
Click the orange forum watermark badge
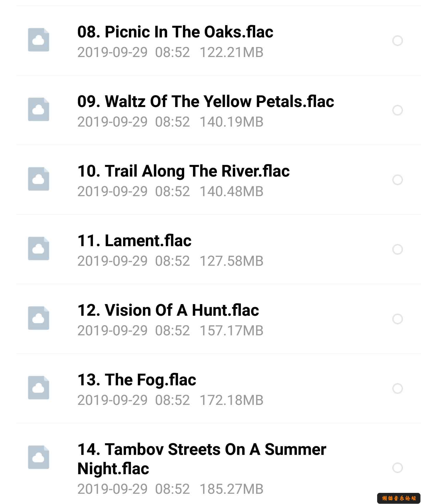(399, 498)
